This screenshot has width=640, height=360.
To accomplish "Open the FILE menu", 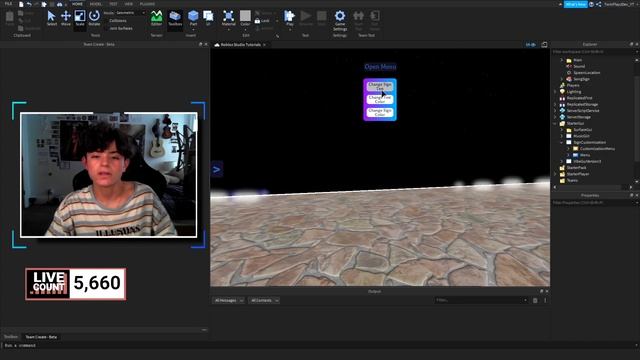I will click(8, 4).
